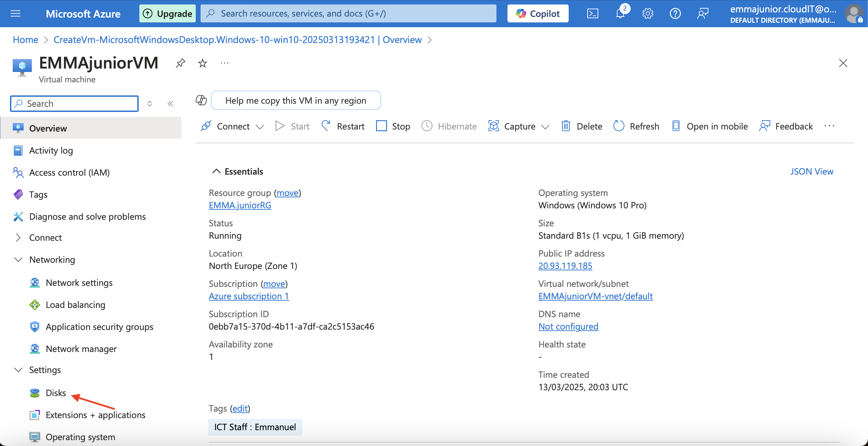This screenshot has height=446, width=868.
Task: Open command bar overflow ellipsis
Action: click(829, 126)
